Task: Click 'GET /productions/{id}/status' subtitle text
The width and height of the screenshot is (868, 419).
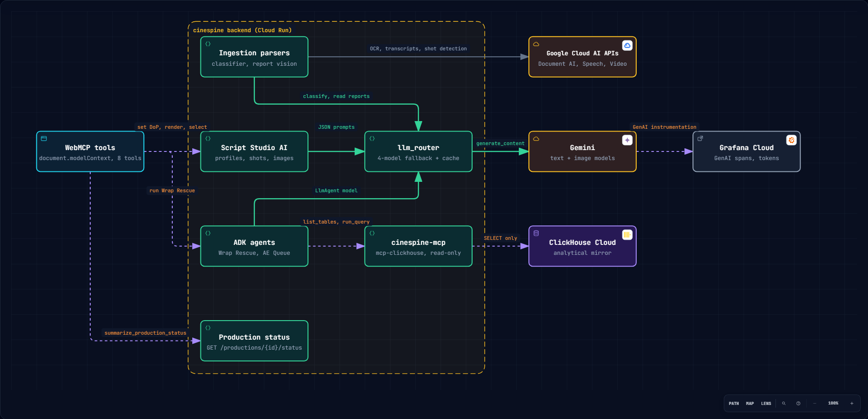Action: (254, 348)
